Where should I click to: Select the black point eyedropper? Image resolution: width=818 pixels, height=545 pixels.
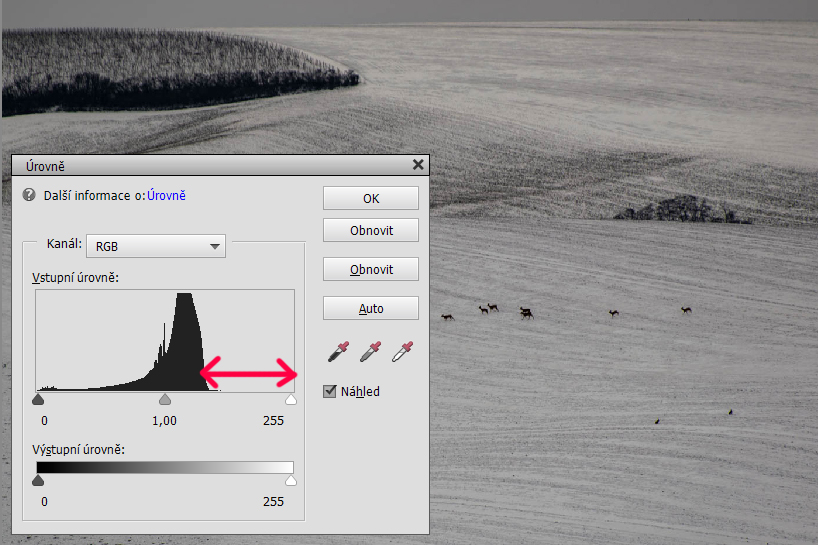(338, 352)
